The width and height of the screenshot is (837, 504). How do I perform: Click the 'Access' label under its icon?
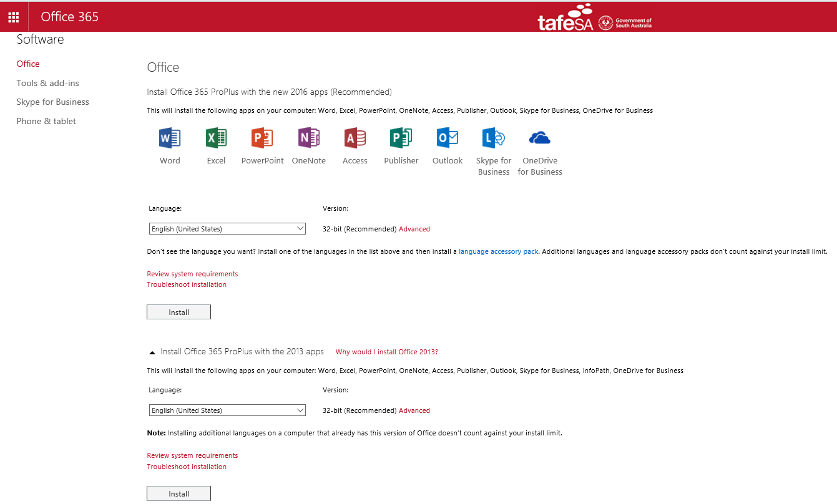click(355, 160)
